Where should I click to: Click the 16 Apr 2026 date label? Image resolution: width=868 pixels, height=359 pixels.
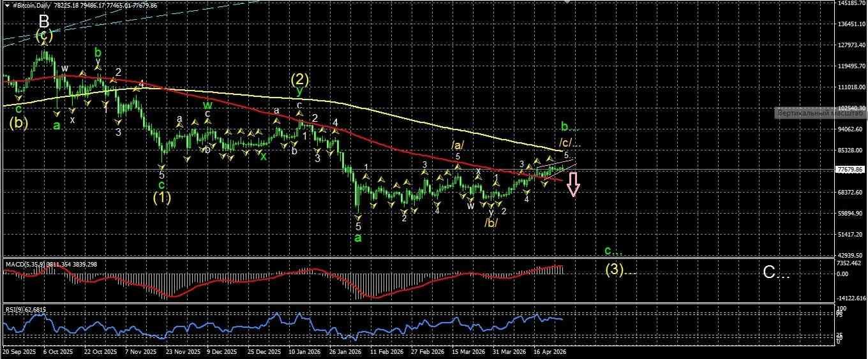pyautogui.click(x=551, y=351)
